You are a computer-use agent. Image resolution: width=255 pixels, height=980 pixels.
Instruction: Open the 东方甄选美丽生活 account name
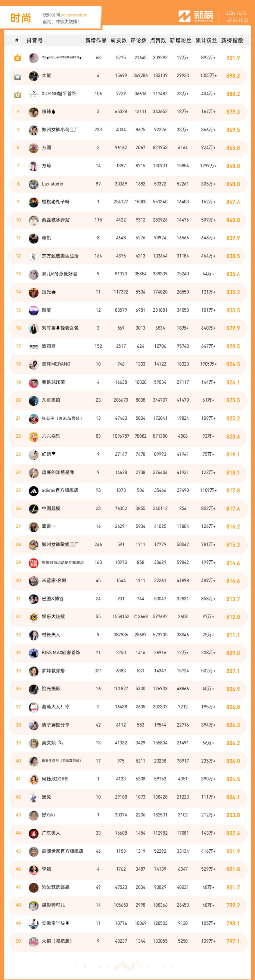(60, 256)
